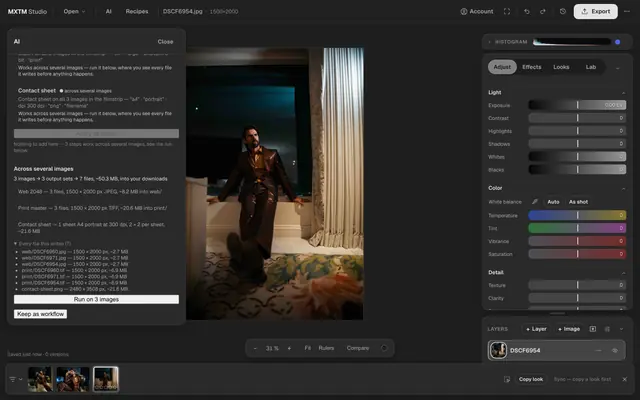Pick white balance with the eyedropper icon
Screen dimensions: 640x400
pos(535,202)
